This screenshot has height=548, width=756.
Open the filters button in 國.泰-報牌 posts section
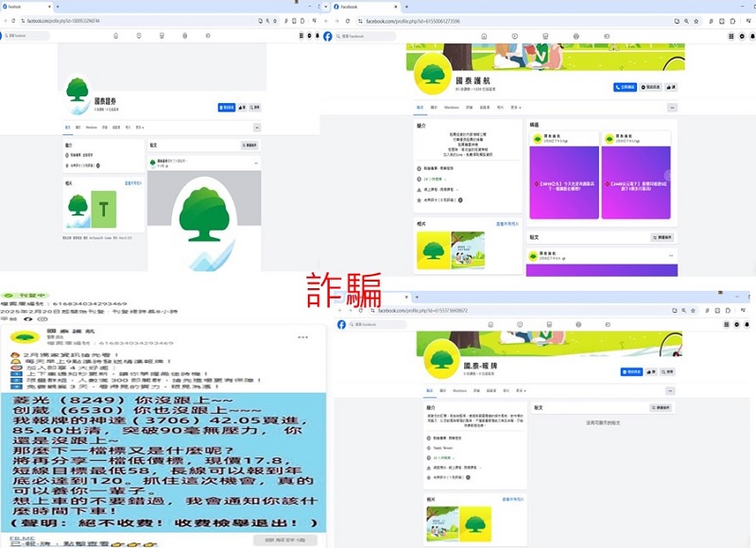tap(661, 408)
